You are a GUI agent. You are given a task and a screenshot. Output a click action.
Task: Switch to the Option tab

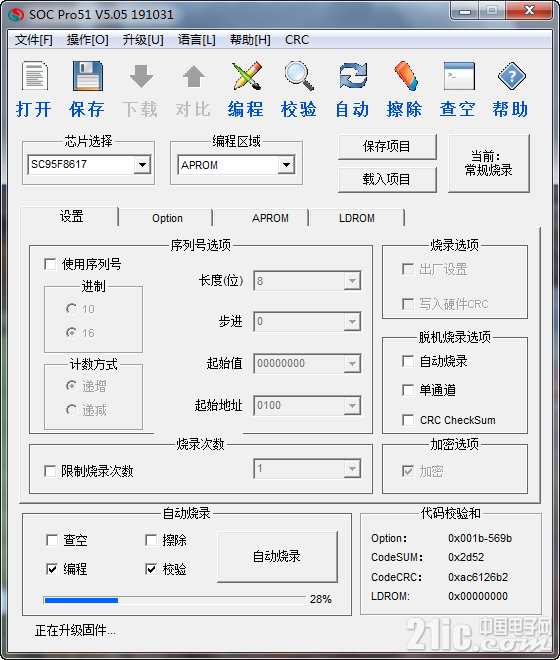tap(167, 218)
